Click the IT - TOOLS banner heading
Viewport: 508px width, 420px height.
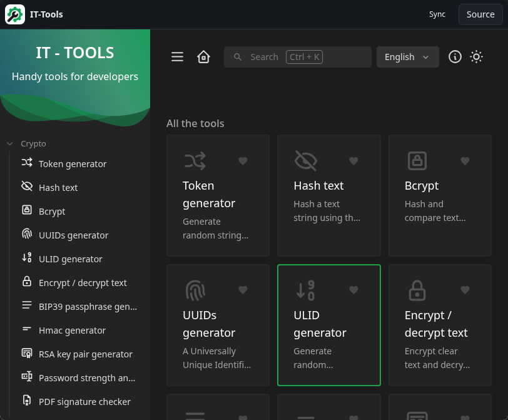75,53
